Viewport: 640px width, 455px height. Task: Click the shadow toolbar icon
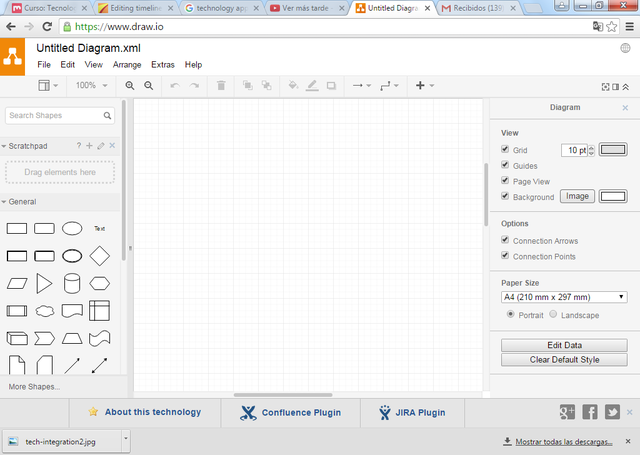point(331,86)
